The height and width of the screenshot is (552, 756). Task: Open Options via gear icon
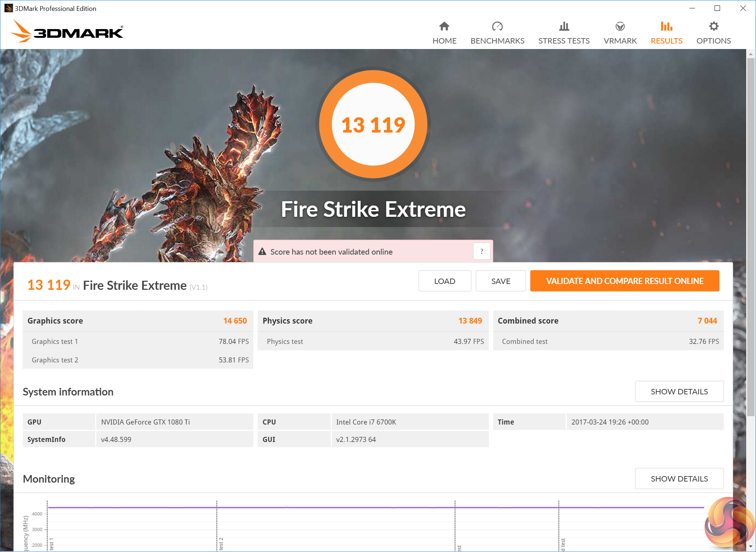[x=713, y=27]
